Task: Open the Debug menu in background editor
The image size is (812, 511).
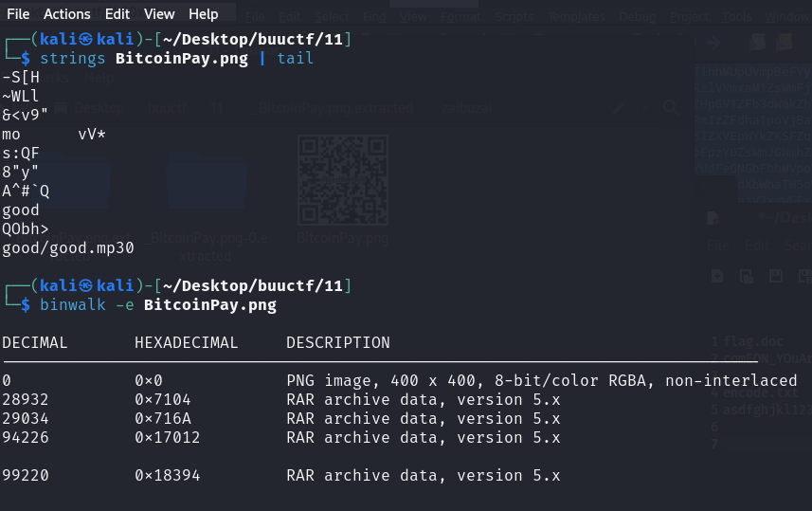Action: [x=638, y=17]
